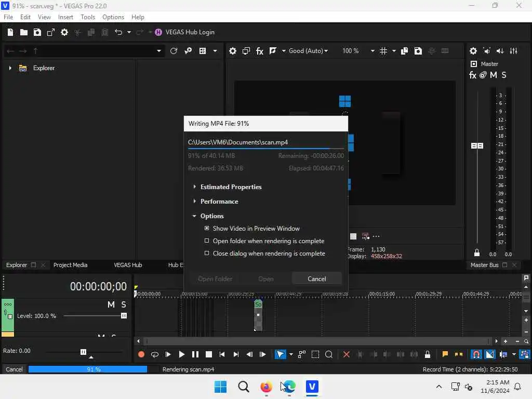Image resolution: width=532 pixels, height=399 pixels.
Task: Open the overlays grid dropdown arrow
Action: [x=394, y=51]
